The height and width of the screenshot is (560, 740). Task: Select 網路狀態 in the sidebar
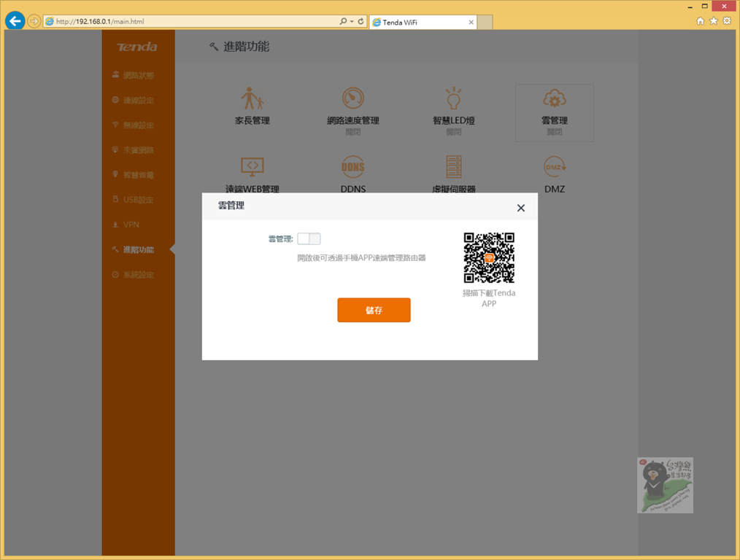pyautogui.click(x=138, y=75)
